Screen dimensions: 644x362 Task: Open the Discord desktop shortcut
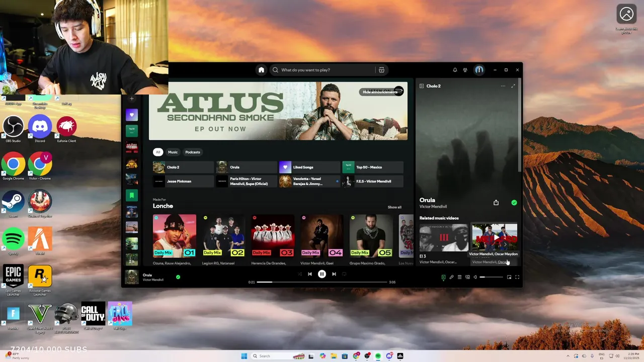pos(40,129)
